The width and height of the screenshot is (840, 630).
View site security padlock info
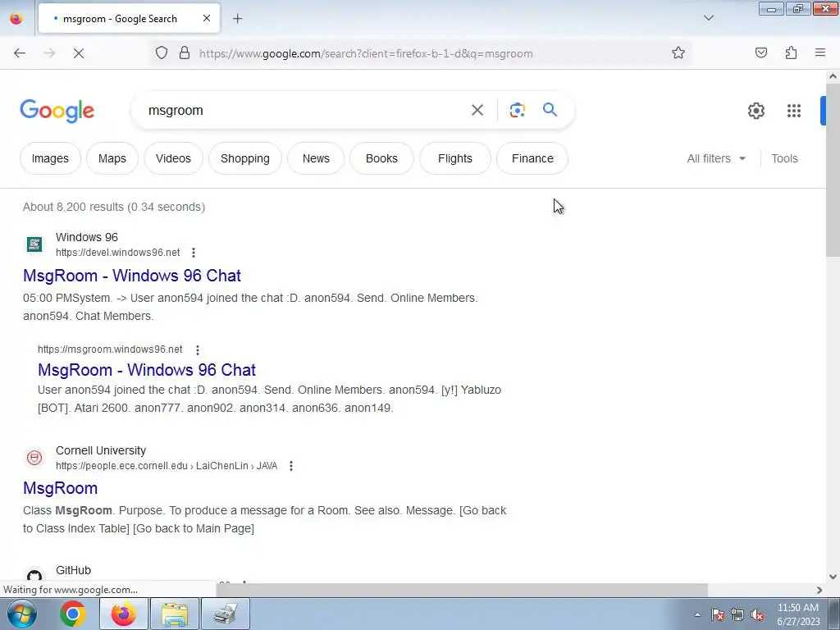pos(185,53)
